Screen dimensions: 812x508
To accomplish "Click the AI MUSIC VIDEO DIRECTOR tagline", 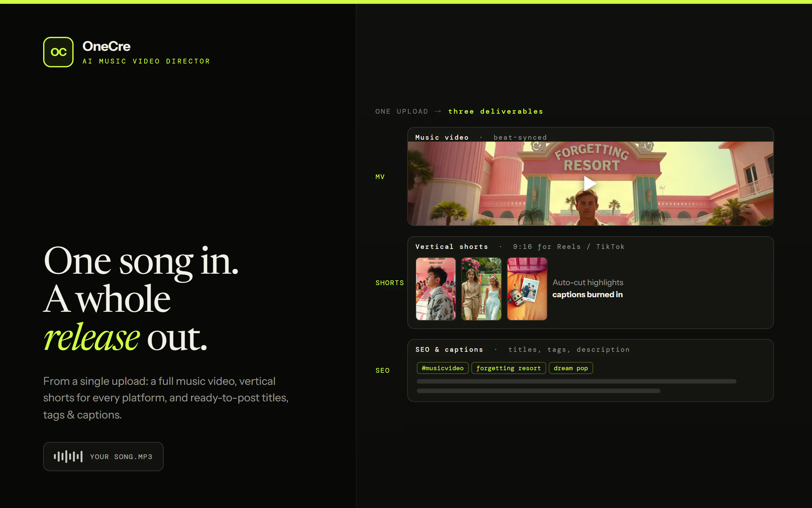I will click(146, 61).
